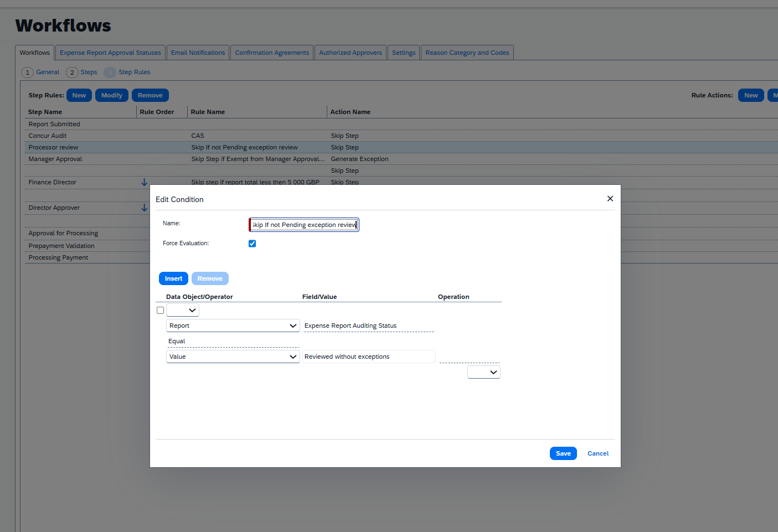
Task: Click New under Rule Actions
Action: [751, 95]
